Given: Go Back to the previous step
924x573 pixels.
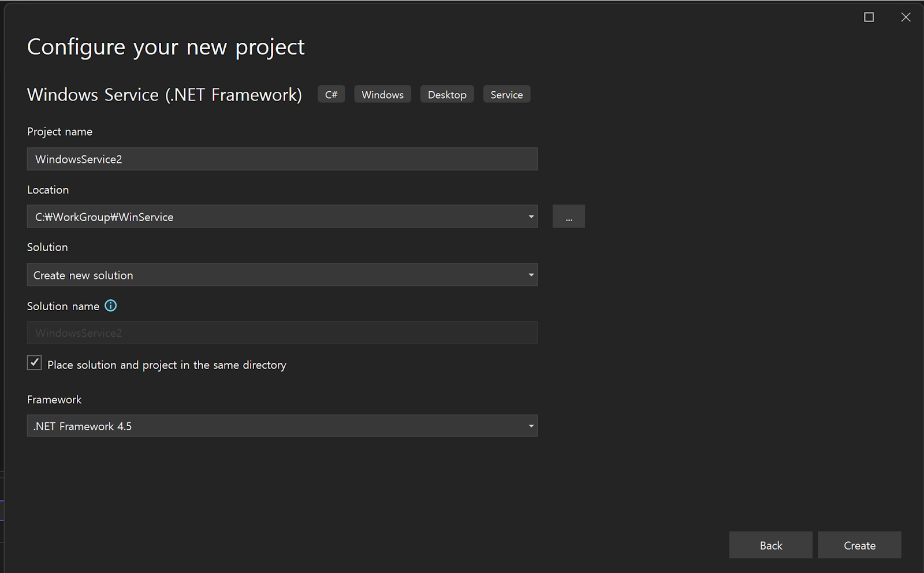Looking at the screenshot, I should [x=770, y=545].
